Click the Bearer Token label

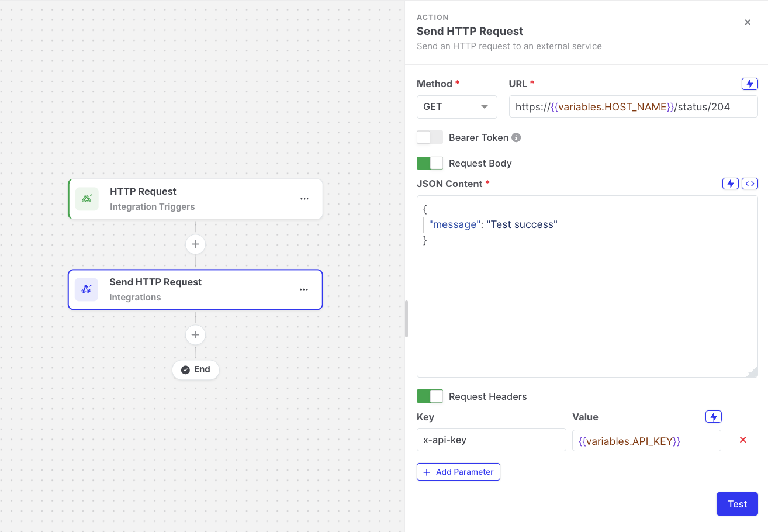[479, 137]
